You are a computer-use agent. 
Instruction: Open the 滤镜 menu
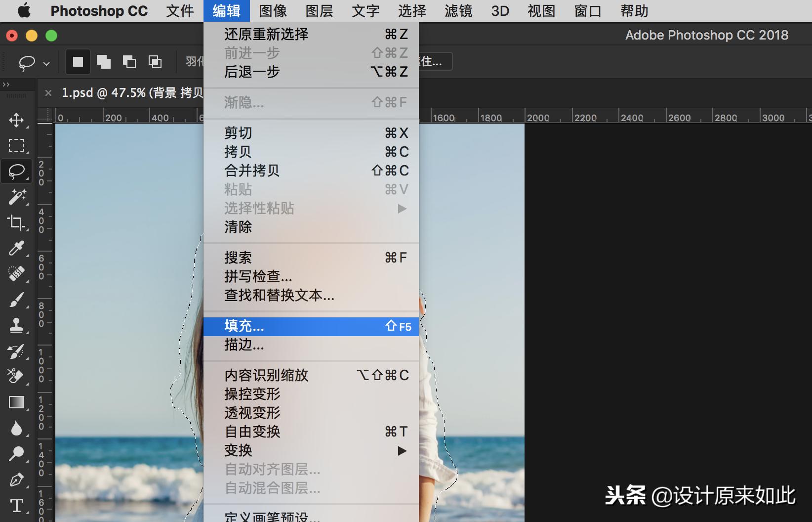pyautogui.click(x=458, y=11)
